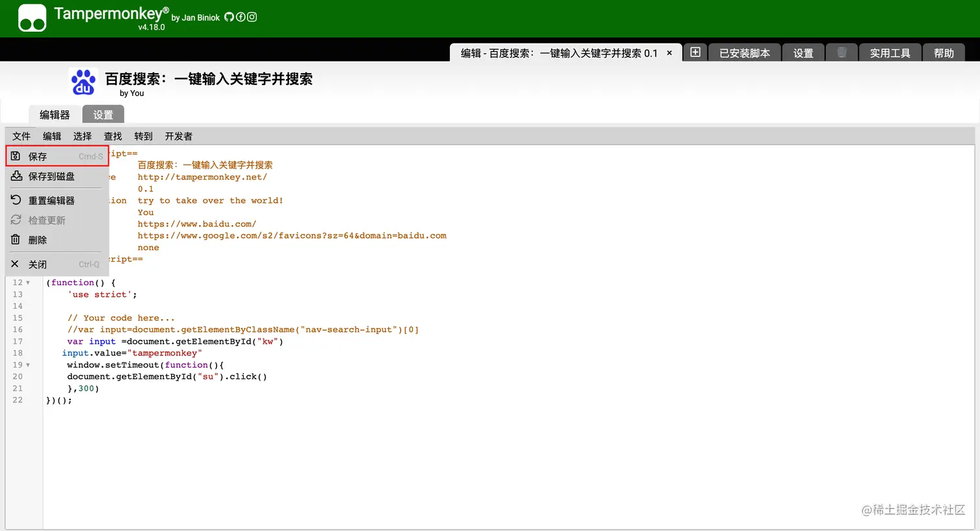Switch to the 编辑器 tab
This screenshot has height=531, width=980.
point(54,115)
